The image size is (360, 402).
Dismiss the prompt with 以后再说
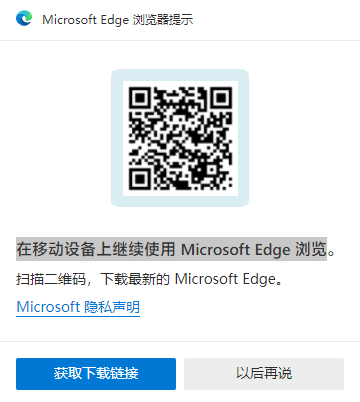click(x=264, y=374)
